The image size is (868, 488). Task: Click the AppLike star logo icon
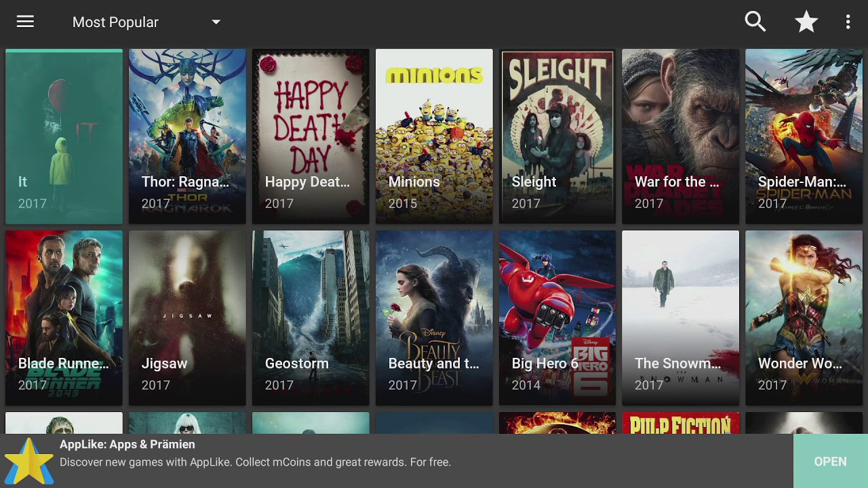28,461
